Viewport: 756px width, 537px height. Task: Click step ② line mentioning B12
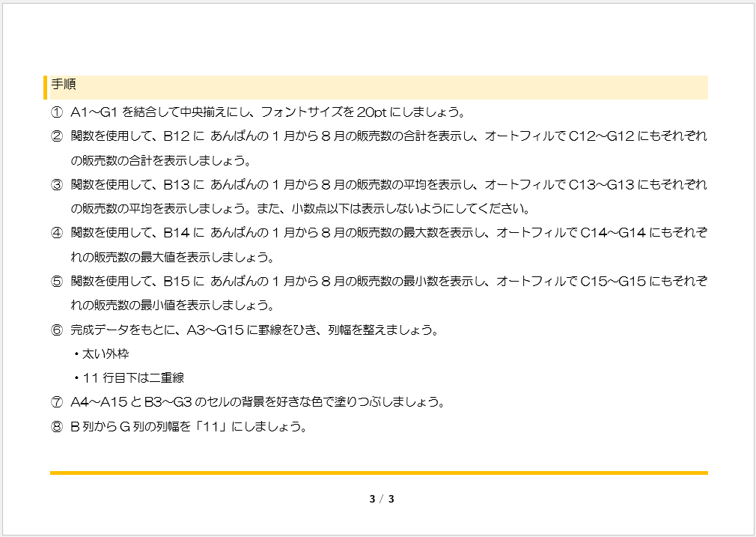(x=379, y=136)
